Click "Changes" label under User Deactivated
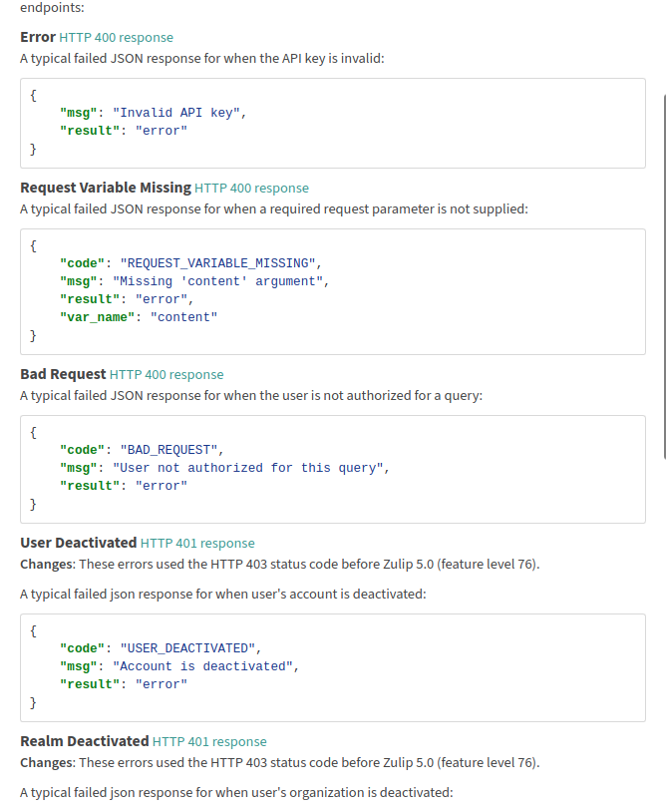Screen dimensions: 666x812 click(46, 565)
